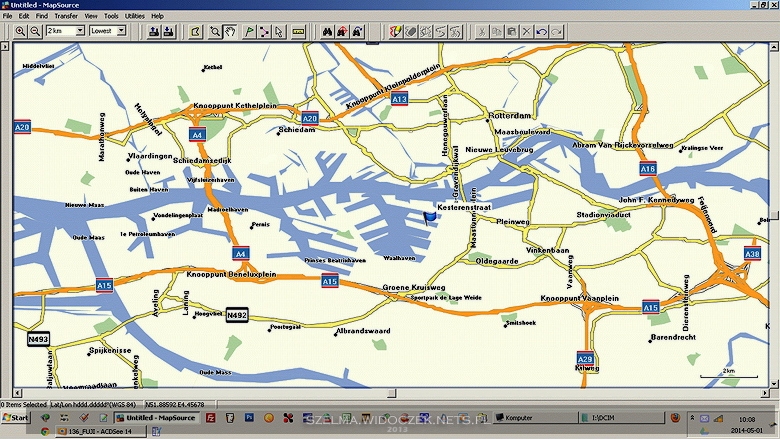Screen dimensions: 780x439
Task: Select the Waypoint flag tool
Action: click(x=249, y=31)
